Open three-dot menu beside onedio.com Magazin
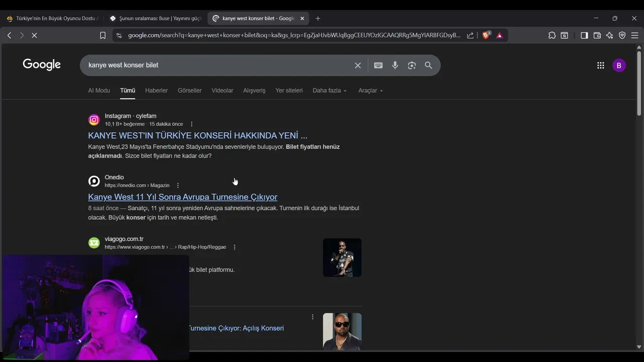 178,186
